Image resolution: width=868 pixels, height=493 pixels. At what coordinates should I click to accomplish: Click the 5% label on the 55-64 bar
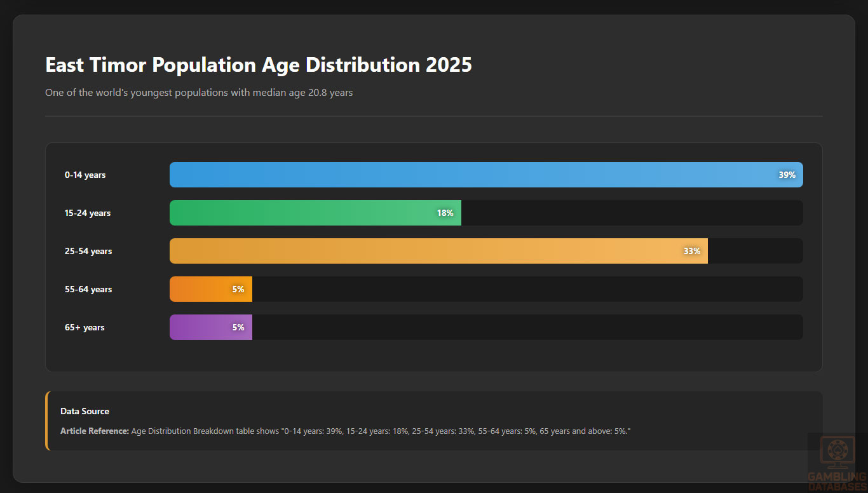238,289
